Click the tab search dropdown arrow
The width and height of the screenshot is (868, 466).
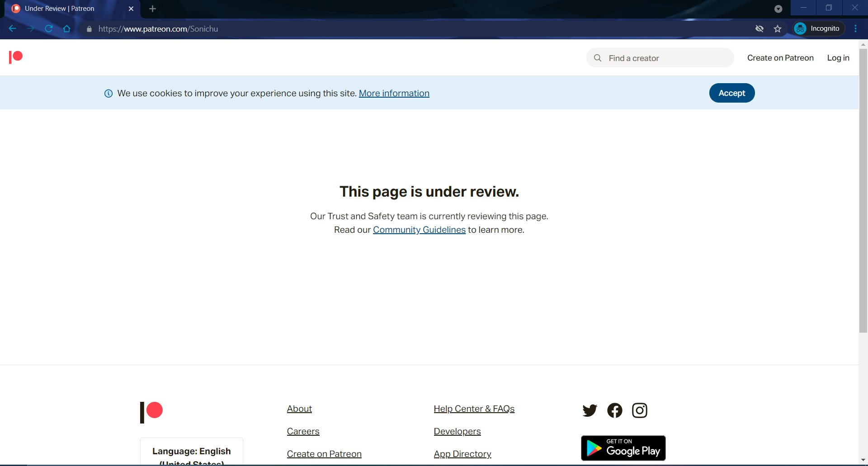tap(778, 9)
